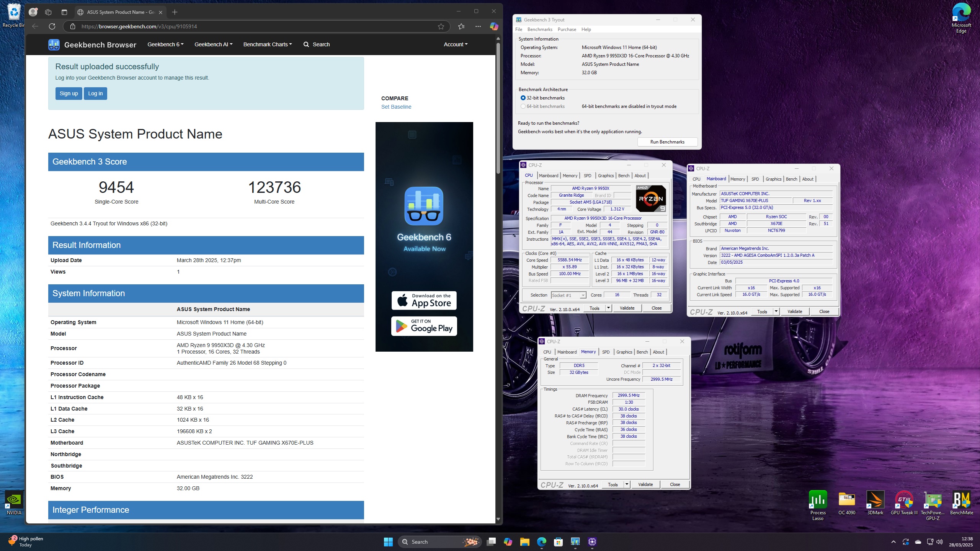The height and width of the screenshot is (551, 980).
Task: Click Get it on Google Play badge
Action: (424, 326)
